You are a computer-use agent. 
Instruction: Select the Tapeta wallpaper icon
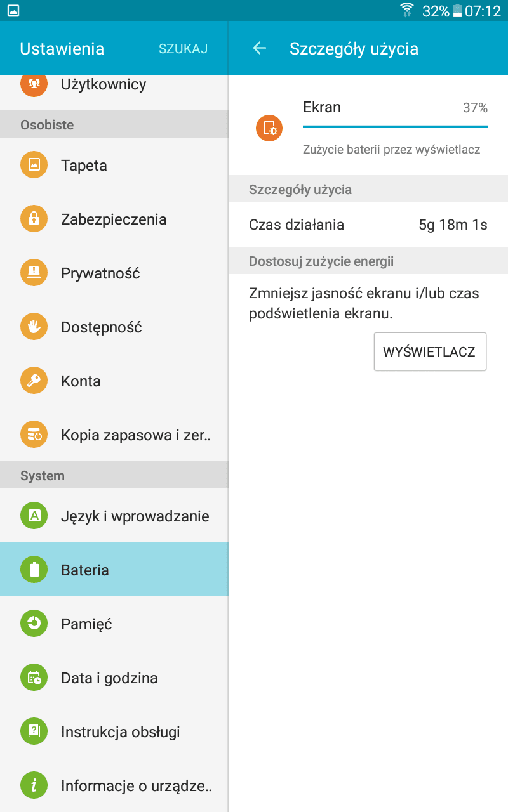(34, 165)
